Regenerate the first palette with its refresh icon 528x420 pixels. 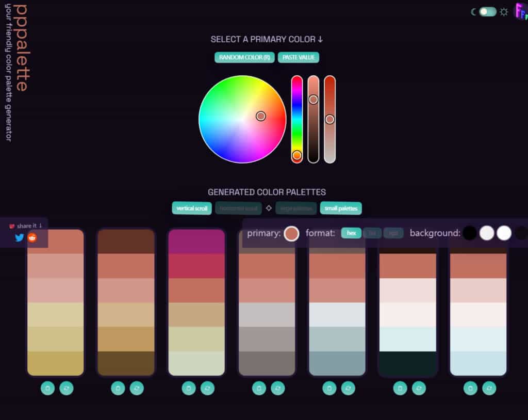[x=67, y=388]
